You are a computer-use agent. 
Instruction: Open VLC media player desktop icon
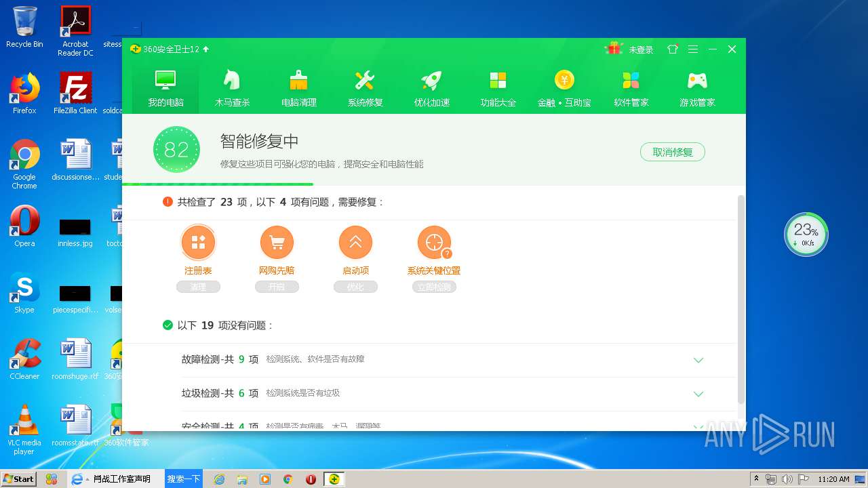coord(24,430)
